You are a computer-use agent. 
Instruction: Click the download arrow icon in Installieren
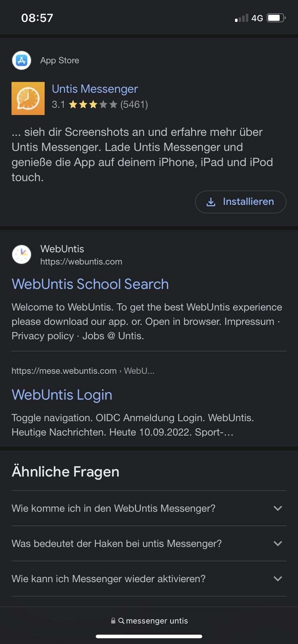211,202
